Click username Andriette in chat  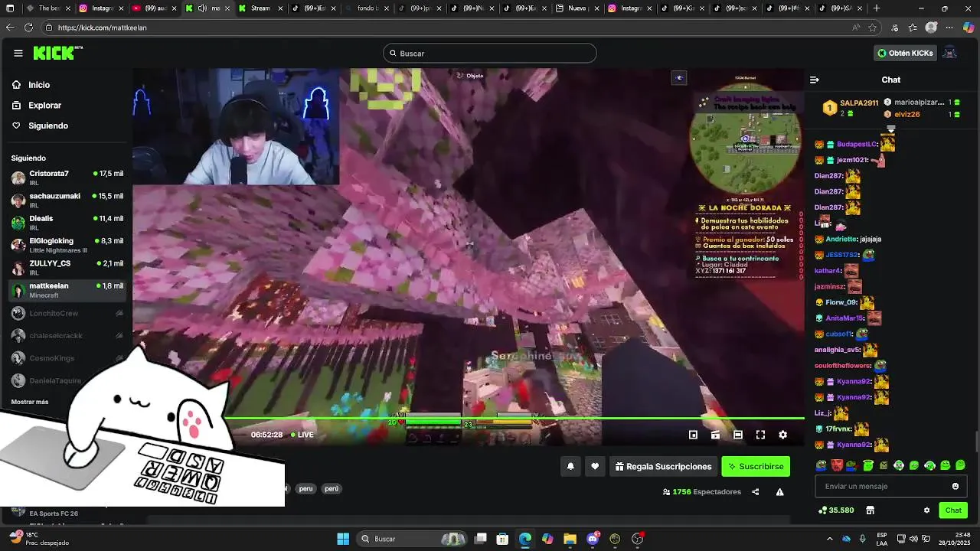[841, 239]
